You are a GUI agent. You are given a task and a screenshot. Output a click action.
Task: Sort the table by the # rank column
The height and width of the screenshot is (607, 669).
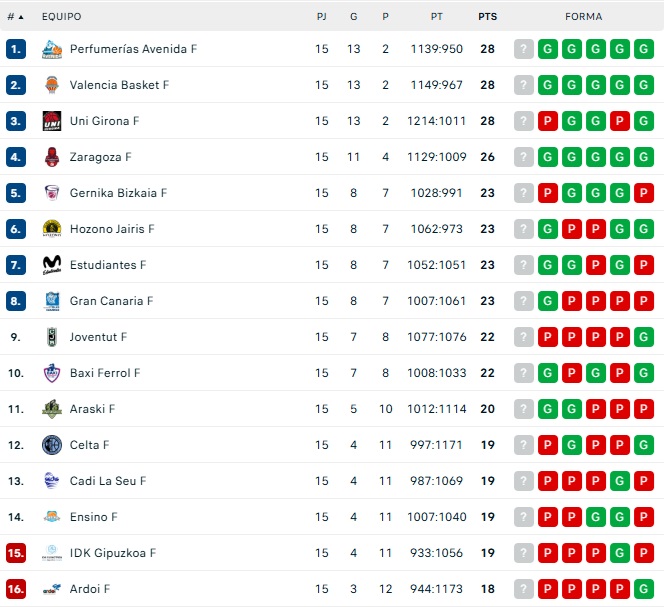(15, 17)
